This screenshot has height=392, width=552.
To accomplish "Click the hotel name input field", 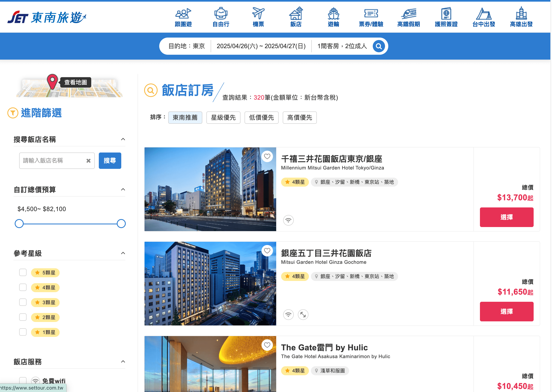I will tap(52, 161).
